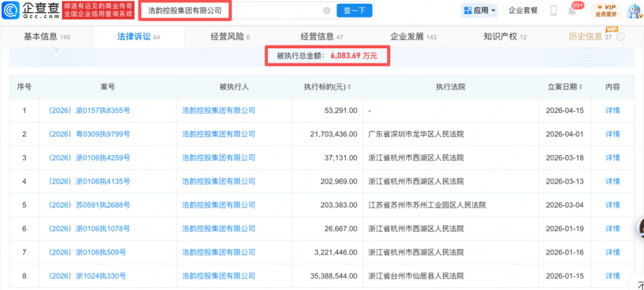Screen dimensions: 644x290
Task: Select the amount 3,221,446.00
Action: click(336, 252)
